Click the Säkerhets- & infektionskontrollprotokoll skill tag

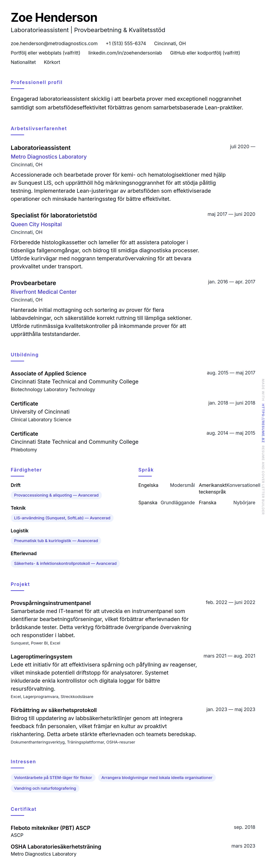(65, 563)
